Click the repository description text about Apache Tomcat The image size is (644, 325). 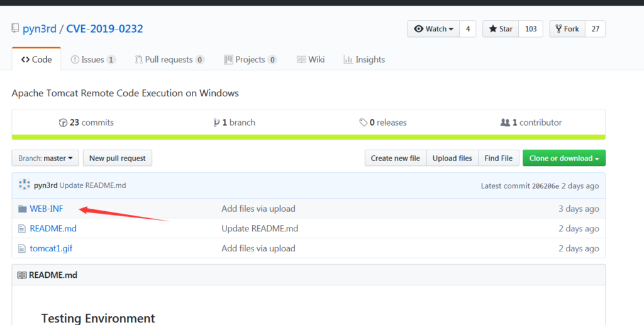point(125,93)
